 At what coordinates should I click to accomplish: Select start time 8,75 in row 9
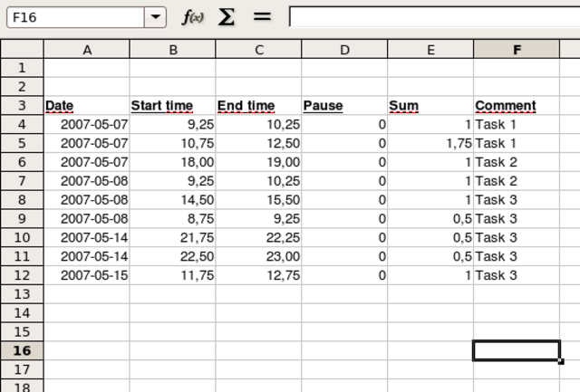pyautogui.click(x=173, y=219)
